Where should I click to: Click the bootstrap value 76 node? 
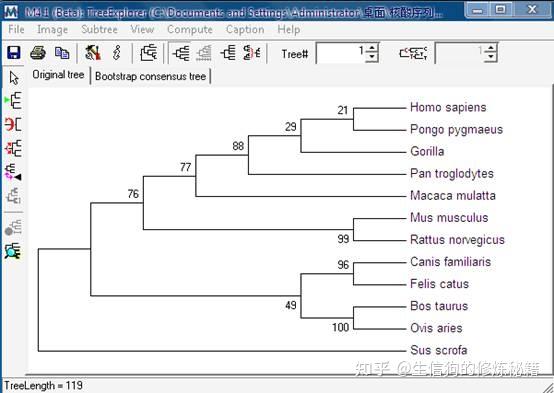[133, 194]
